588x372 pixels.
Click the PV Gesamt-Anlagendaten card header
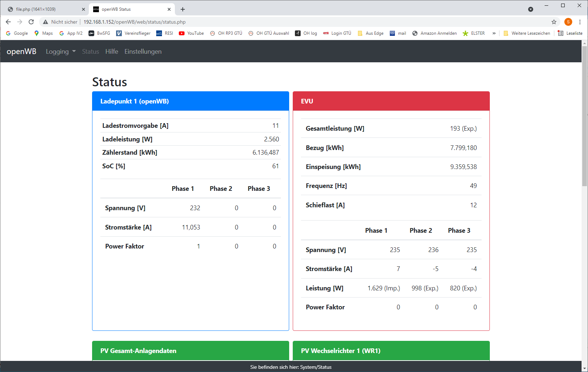click(191, 351)
